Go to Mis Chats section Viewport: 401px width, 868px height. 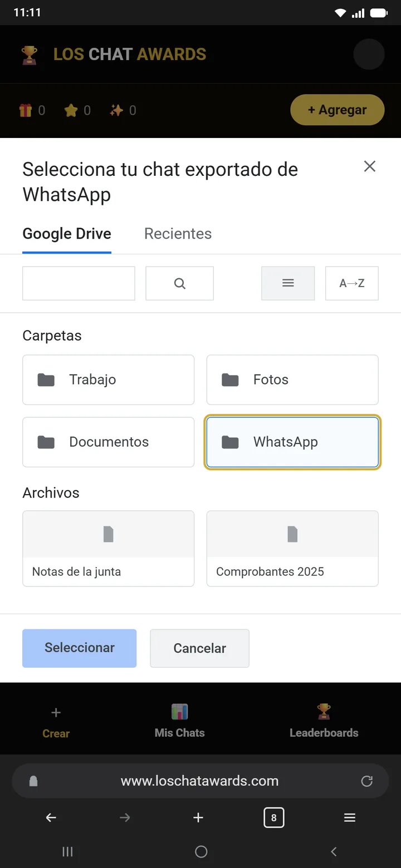tap(180, 722)
